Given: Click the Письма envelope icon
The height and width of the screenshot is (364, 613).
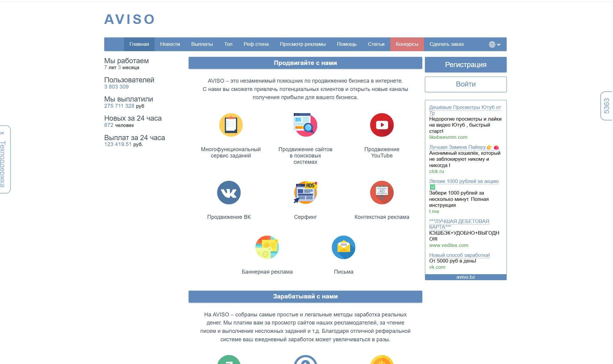Looking at the screenshot, I should [343, 247].
